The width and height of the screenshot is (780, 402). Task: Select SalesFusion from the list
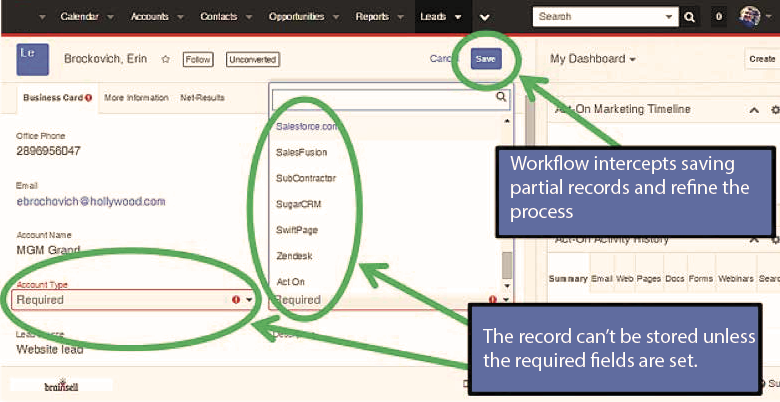pos(386,152)
